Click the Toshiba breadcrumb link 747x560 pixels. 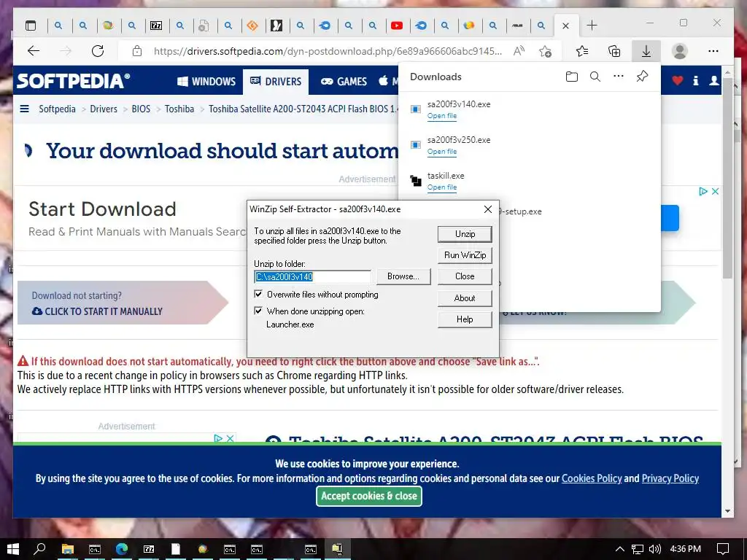(179, 109)
